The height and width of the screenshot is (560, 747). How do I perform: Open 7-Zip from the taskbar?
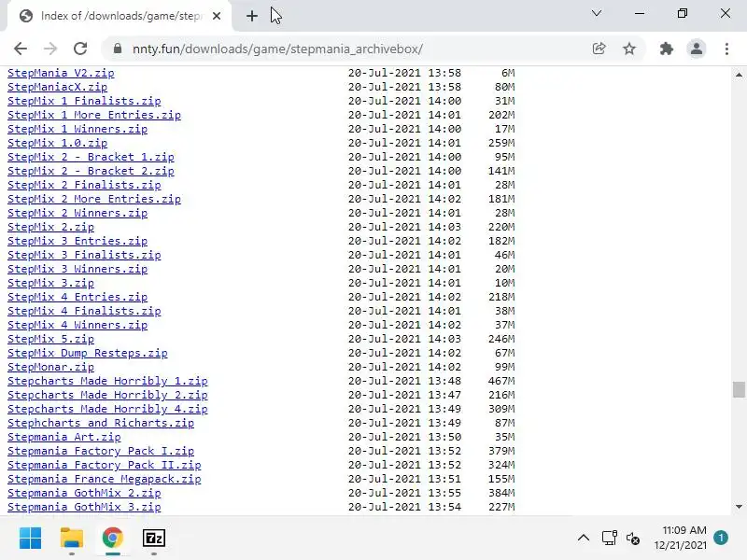pos(154,539)
